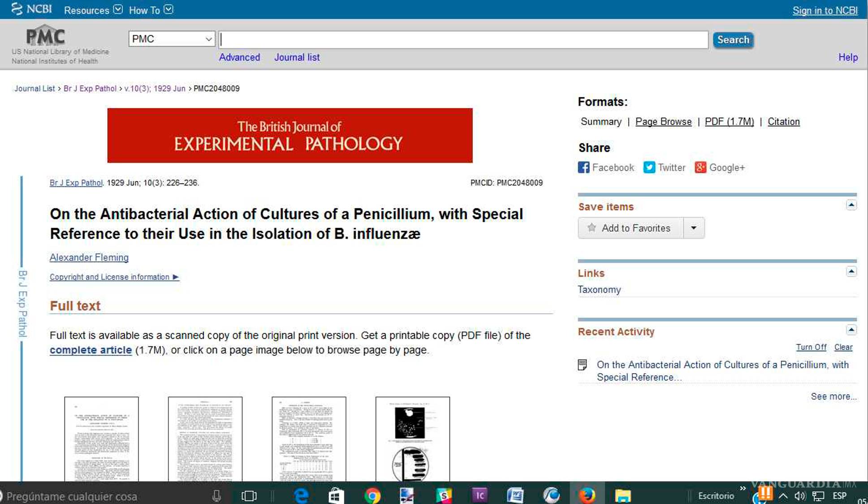Open the PMC database dropdown
868x504 pixels.
tap(172, 39)
